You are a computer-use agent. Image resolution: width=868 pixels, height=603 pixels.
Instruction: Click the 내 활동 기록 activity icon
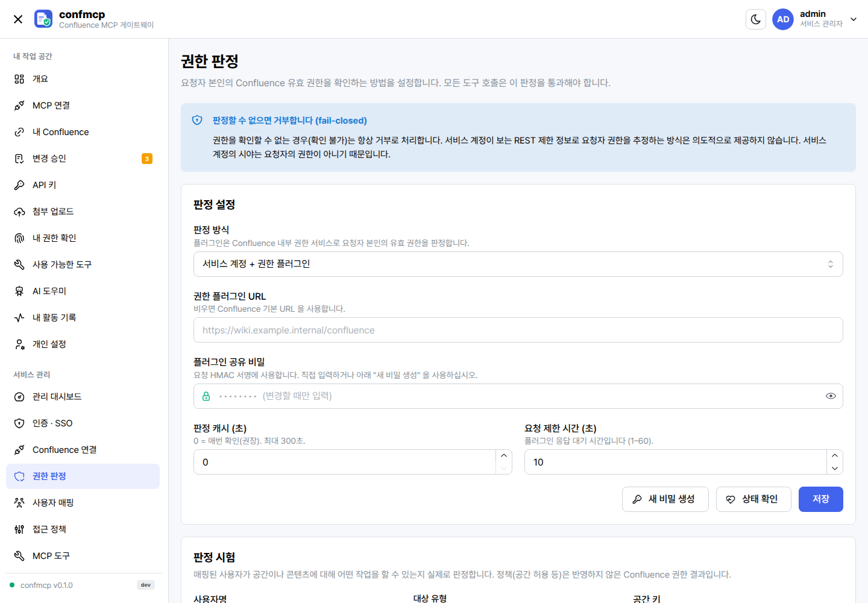pos(19,318)
